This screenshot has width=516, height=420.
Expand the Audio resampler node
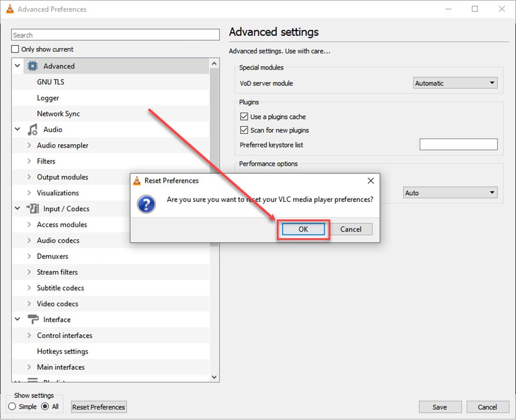pos(29,145)
